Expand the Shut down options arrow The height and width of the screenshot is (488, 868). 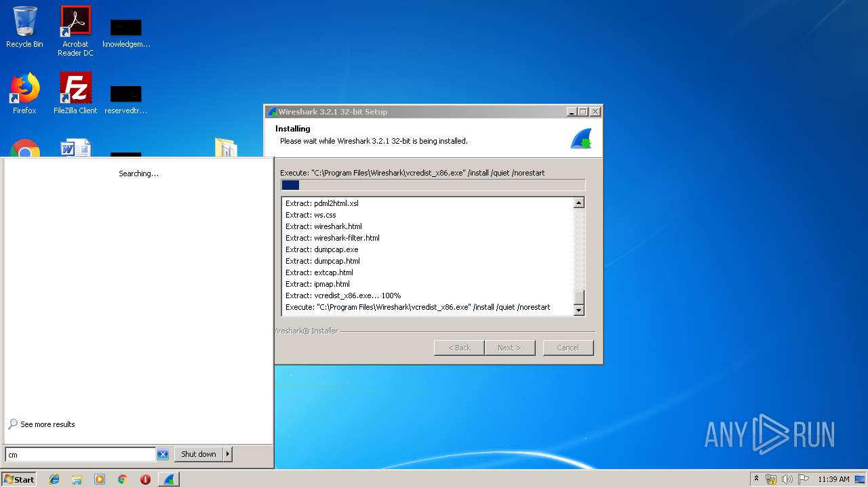pyautogui.click(x=228, y=454)
